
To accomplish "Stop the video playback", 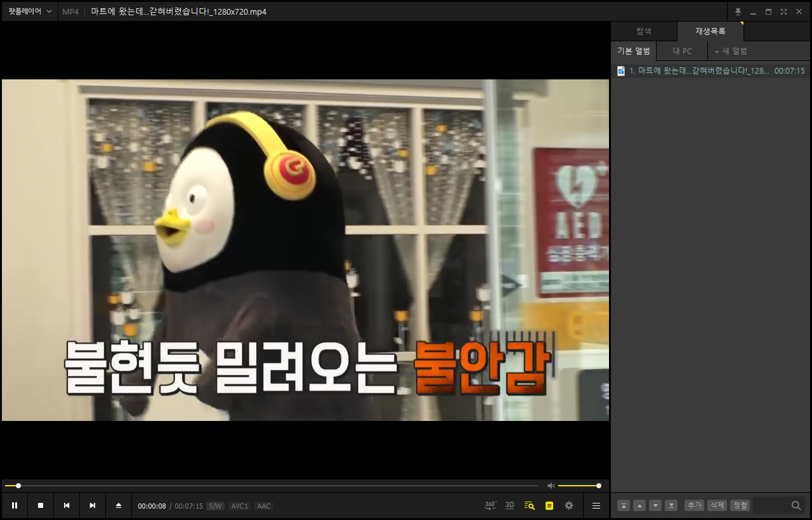I will click(x=41, y=505).
